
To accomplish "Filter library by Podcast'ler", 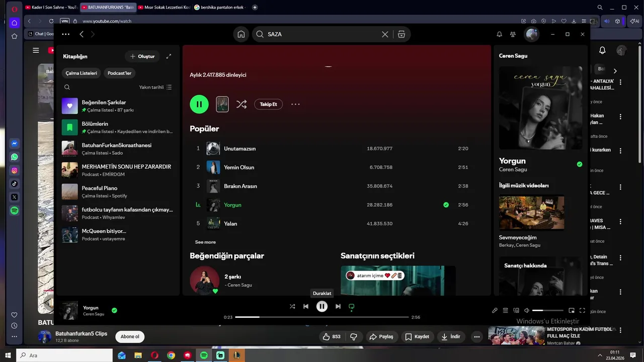I will pyautogui.click(x=119, y=73).
